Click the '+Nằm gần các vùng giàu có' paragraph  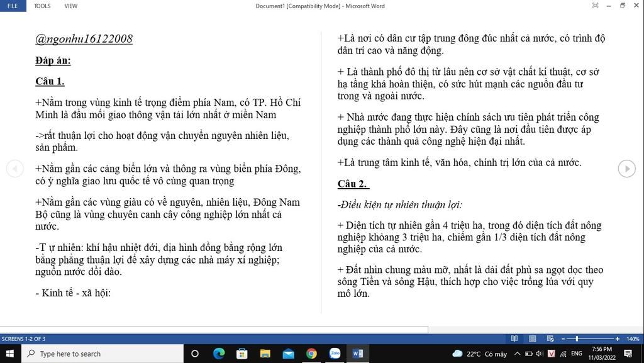[167, 214]
